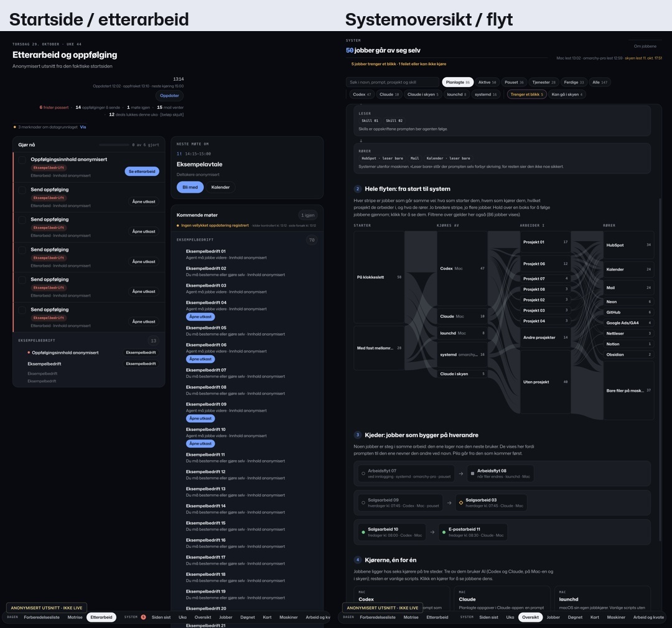The width and height of the screenshot is (672, 628).
Task: Tick the checkbox beside Oppfølgingsinnhold anonymisert in Gjør nå
Action: coord(22,160)
